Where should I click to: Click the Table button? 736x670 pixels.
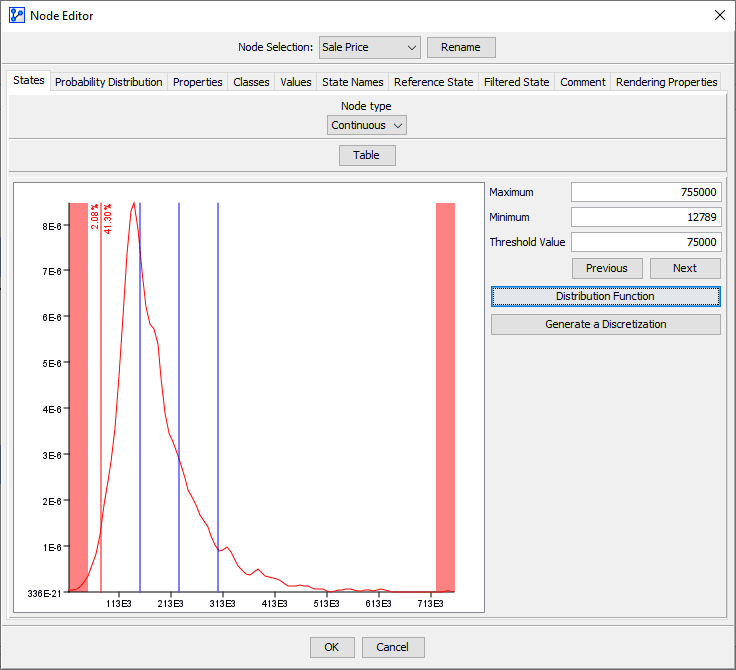tap(367, 155)
